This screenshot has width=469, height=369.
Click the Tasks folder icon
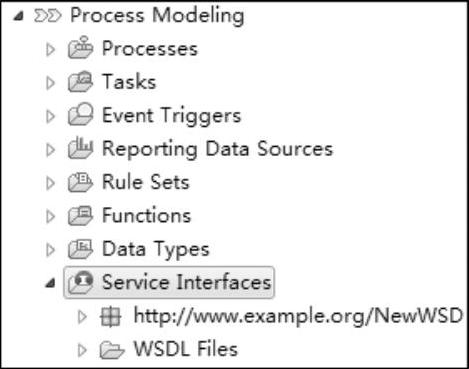(x=80, y=82)
